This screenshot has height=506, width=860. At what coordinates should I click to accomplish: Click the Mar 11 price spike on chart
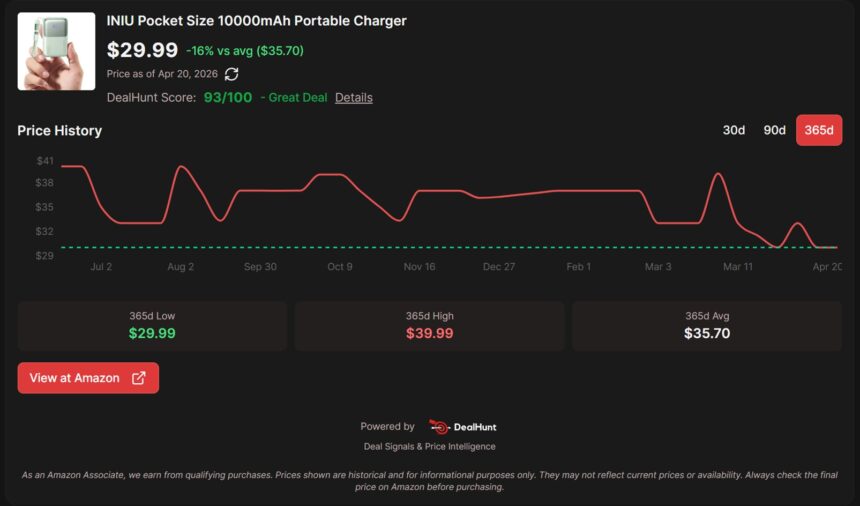pyautogui.click(x=718, y=174)
